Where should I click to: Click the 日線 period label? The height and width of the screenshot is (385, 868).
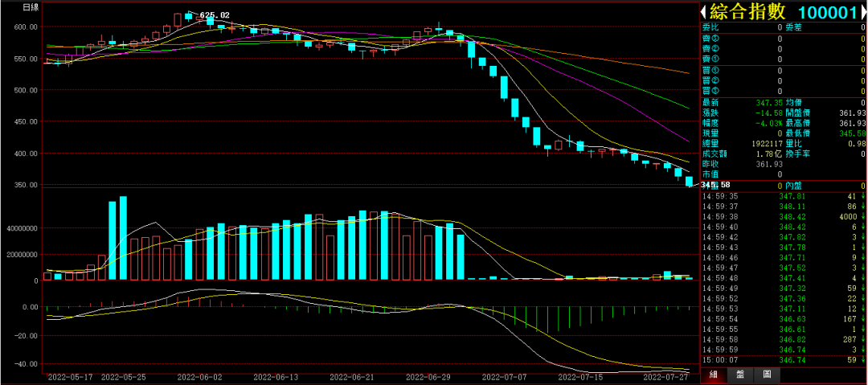tap(31, 7)
